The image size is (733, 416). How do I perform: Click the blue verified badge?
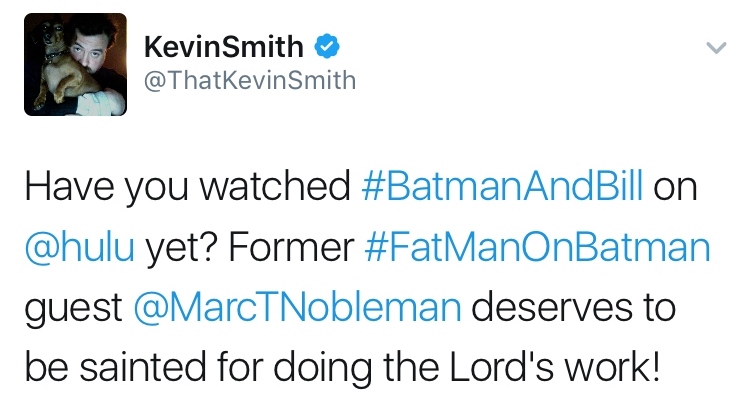324,45
